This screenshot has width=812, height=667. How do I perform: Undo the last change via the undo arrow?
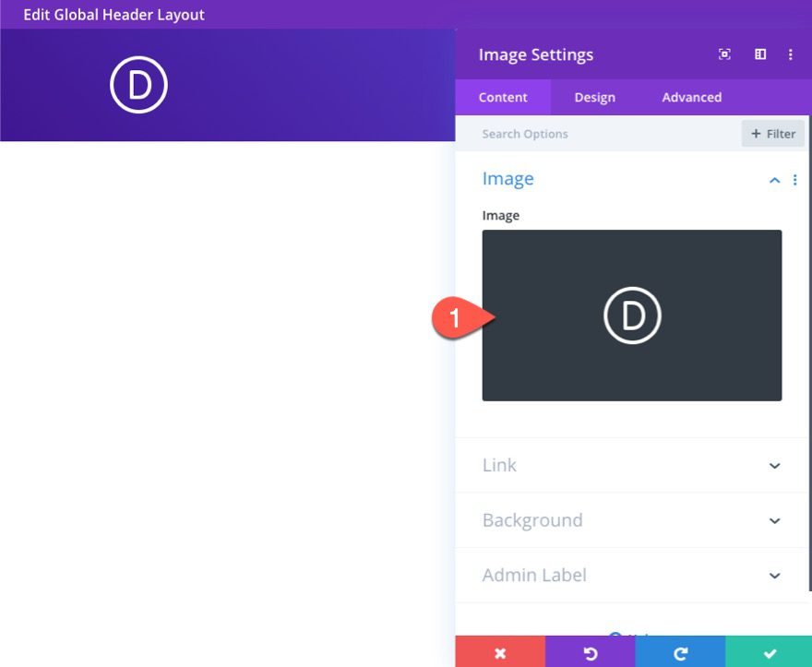pyautogui.click(x=591, y=653)
